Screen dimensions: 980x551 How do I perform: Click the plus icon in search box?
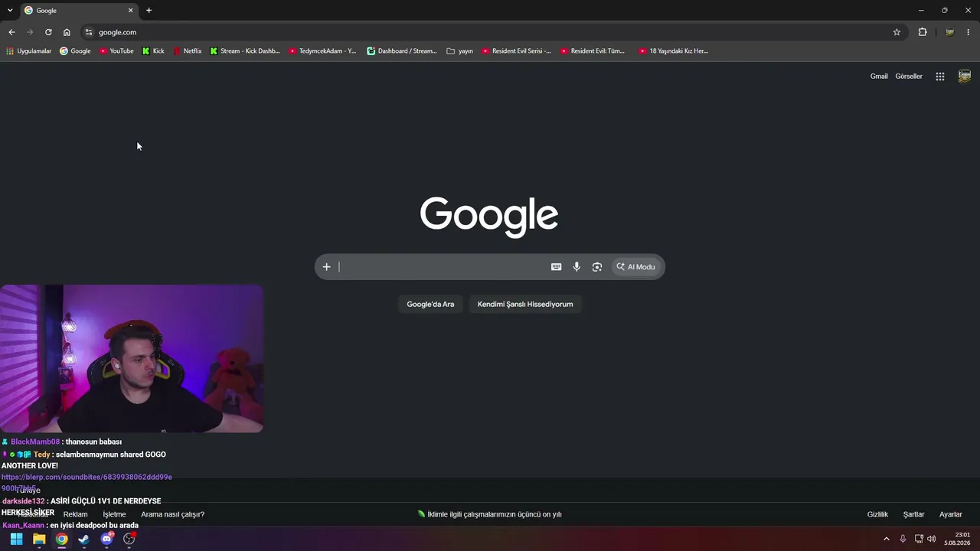326,267
